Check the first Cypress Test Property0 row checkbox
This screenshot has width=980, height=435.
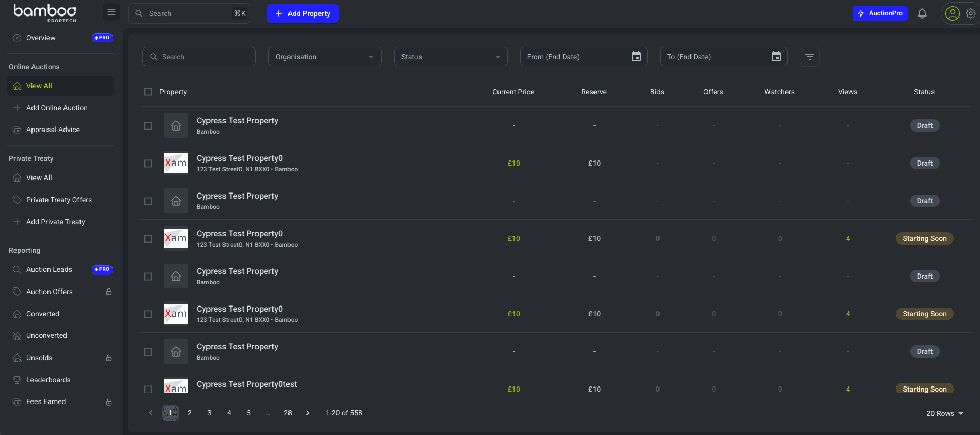[x=148, y=164]
